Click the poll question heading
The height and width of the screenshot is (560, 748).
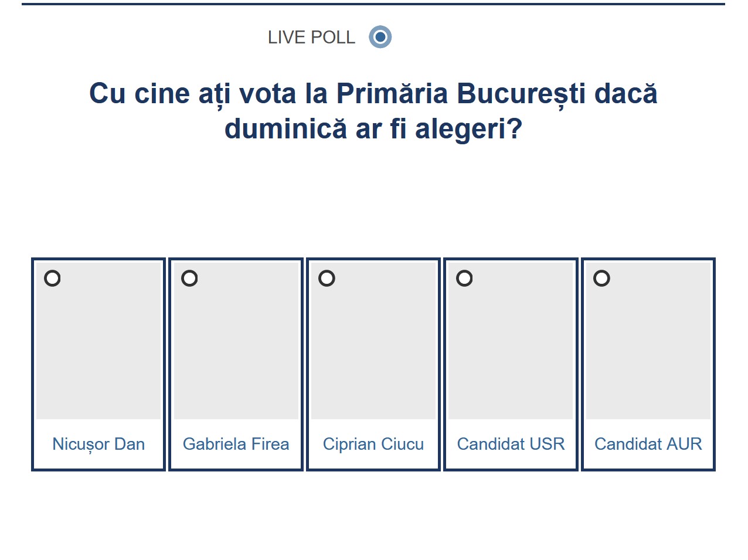click(373, 111)
